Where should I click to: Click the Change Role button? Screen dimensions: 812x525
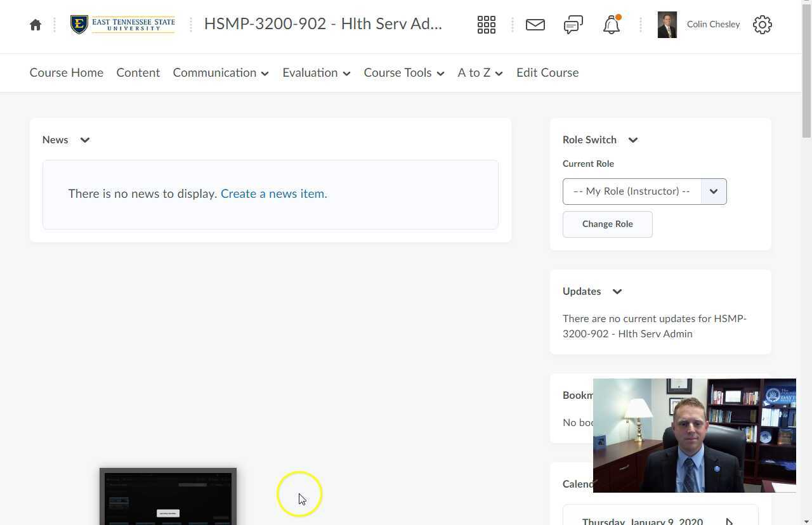pos(607,224)
